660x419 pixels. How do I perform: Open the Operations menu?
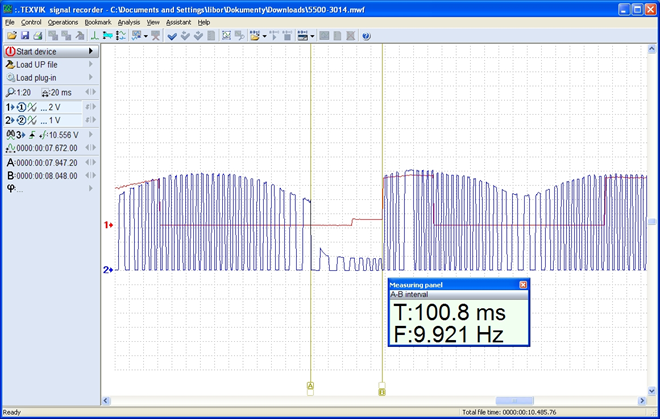click(x=63, y=22)
